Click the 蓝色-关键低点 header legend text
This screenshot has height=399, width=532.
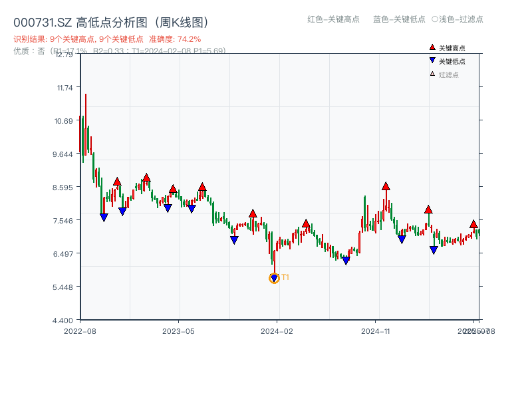pyautogui.click(x=399, y=19)
